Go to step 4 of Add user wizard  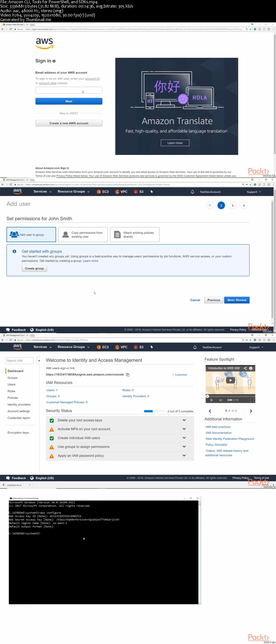coord(244,206)
